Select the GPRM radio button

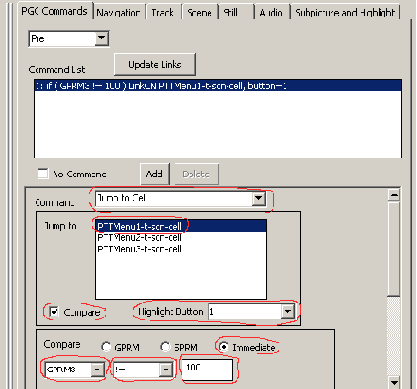pyautogui.click(x=106, y=347)
